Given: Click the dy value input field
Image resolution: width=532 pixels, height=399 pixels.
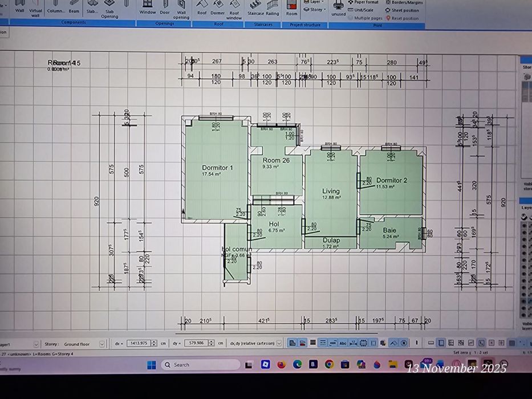Looking at the screenshot, I should 196,343.
